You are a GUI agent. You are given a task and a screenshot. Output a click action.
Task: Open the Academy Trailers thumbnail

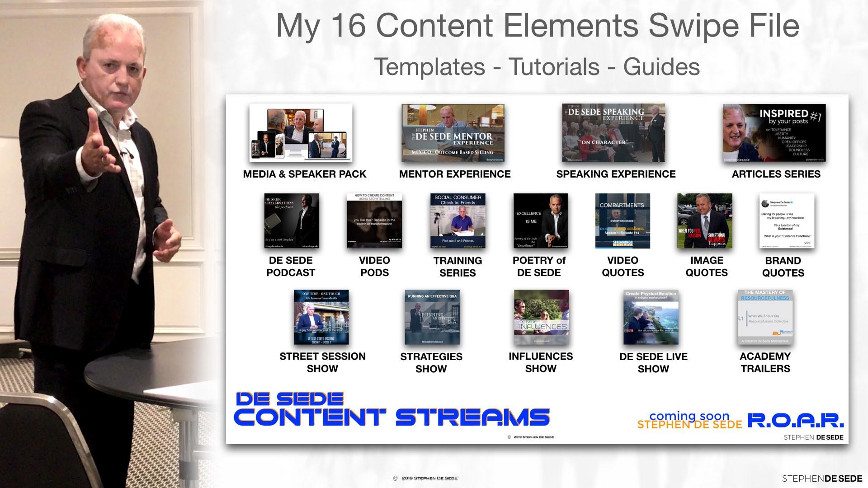pyautogui.click(x=765, y=317)
